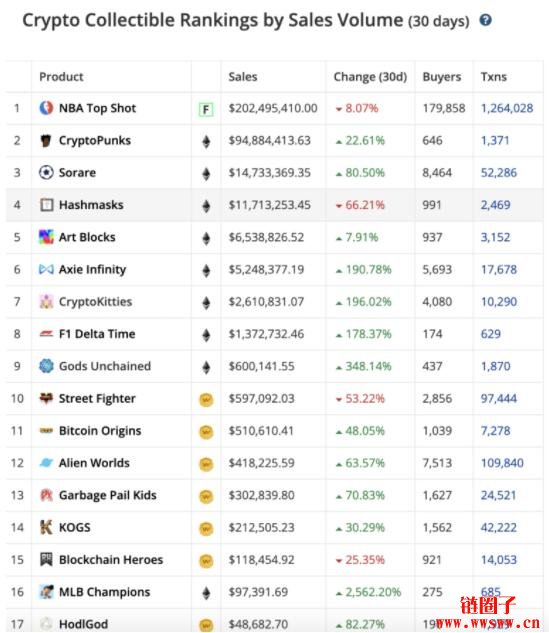Click the MLB Champions player icon

(46, 592)
